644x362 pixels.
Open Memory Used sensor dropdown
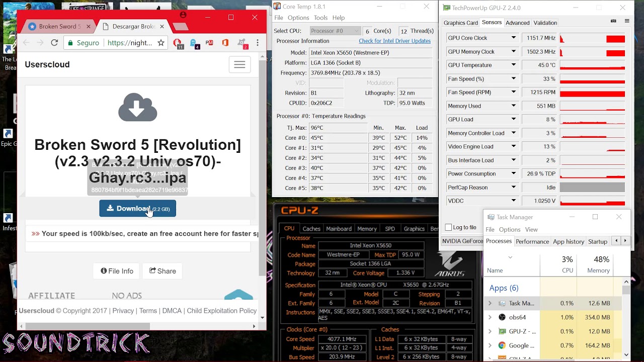click(x=514, y=106)
